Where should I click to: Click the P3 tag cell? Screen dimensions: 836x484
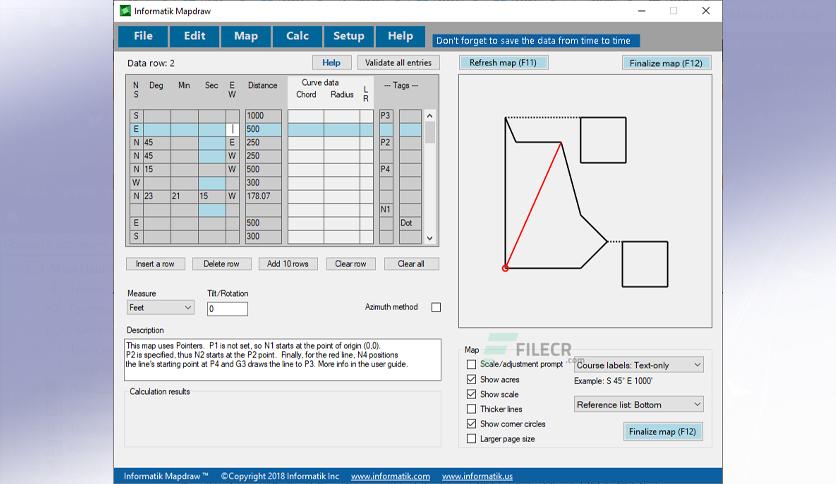(x=386, y=116)
